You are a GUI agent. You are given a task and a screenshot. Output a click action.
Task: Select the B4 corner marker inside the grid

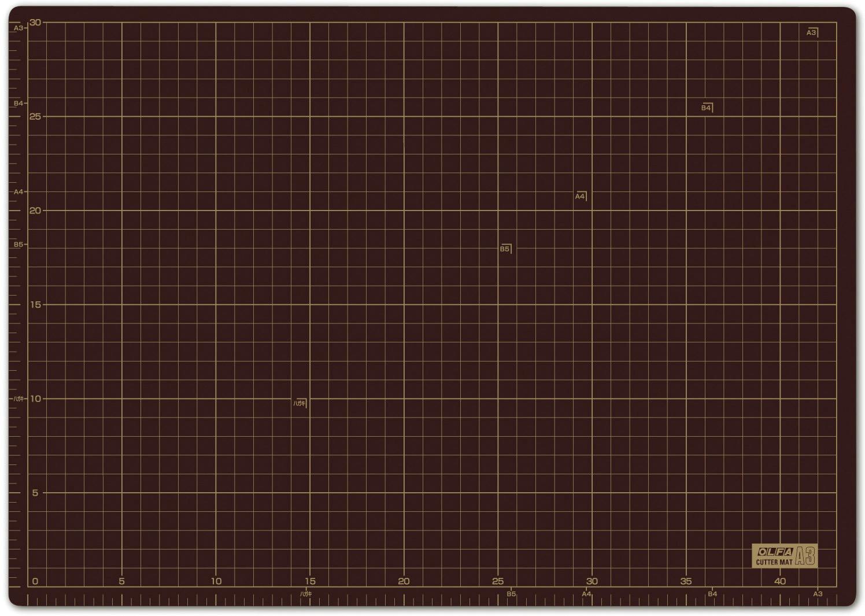[706, 108]
